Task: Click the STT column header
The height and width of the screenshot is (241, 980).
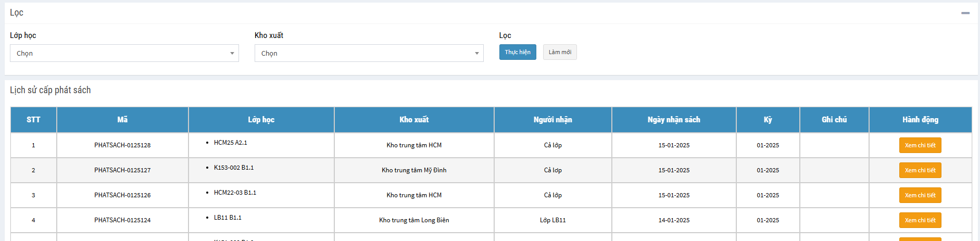Action: click(33, 120)
